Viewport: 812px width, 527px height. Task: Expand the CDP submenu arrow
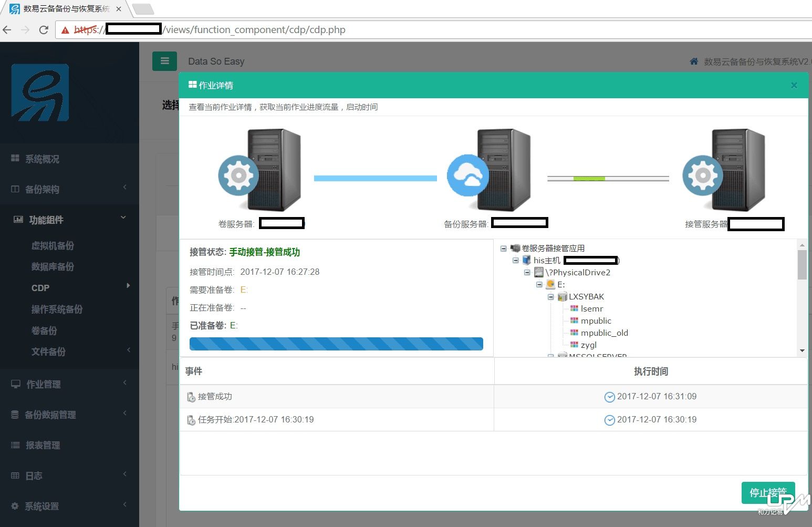pyautogui.click(x=128, y=285)
